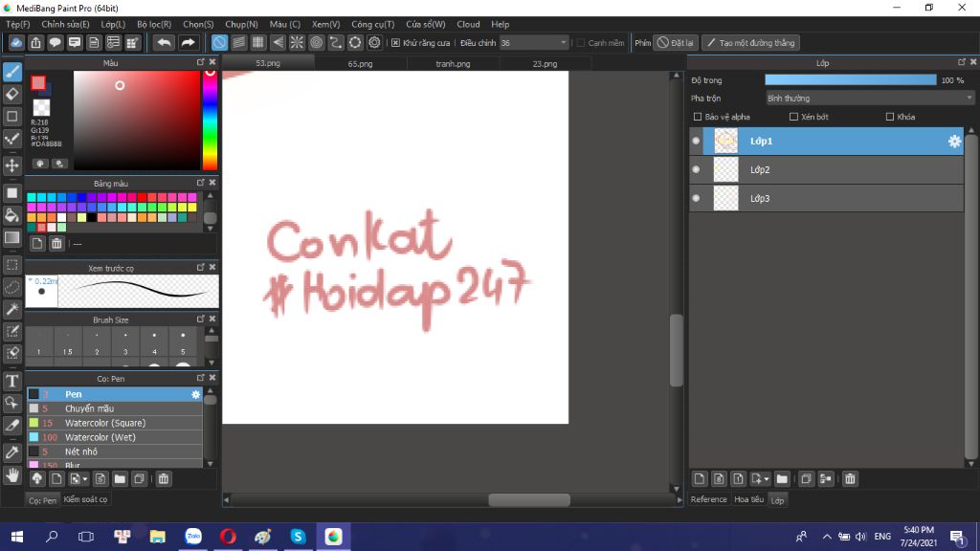This screenshot has height=551, width=980.
Task: Switch to the tranh.png tab
Action: [453, 64]
